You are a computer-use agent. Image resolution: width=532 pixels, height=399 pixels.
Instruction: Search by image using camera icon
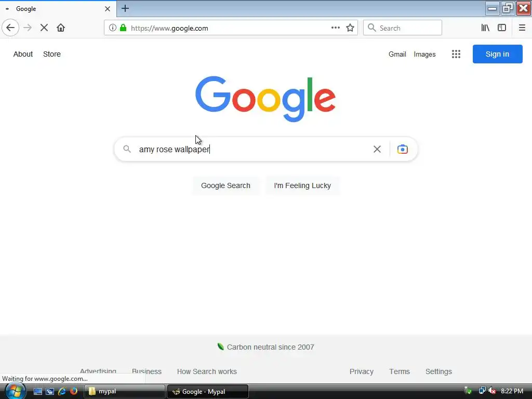(x=403, y=149)
